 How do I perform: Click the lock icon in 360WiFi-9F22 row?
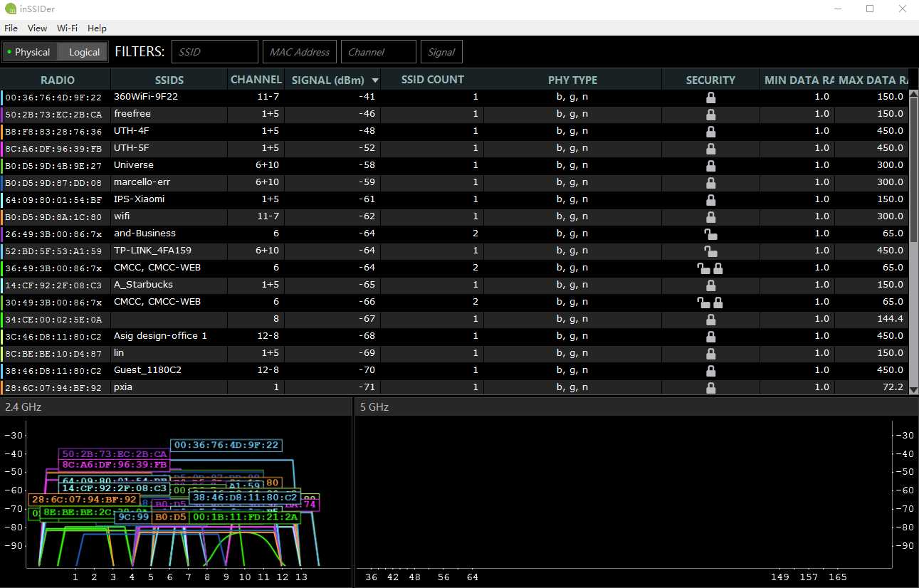click(x=710, y=97)
